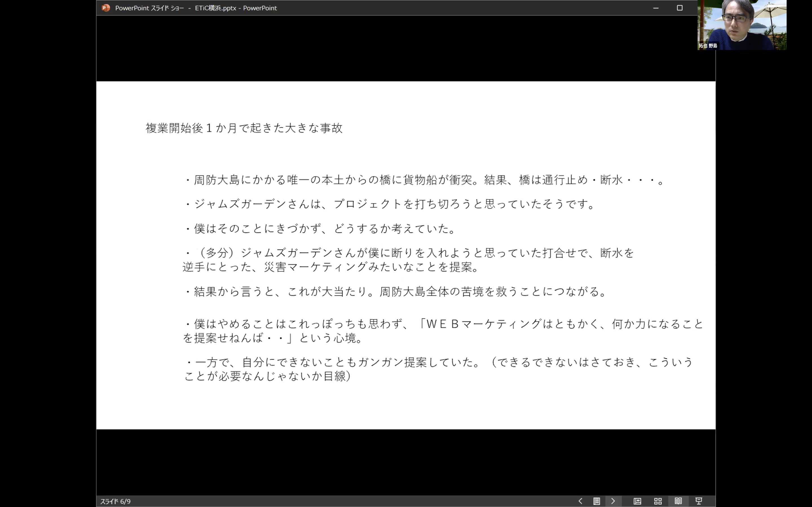Go to the previous slide arrow
This screenshot has height=507, width=812.
click(581, 501)
